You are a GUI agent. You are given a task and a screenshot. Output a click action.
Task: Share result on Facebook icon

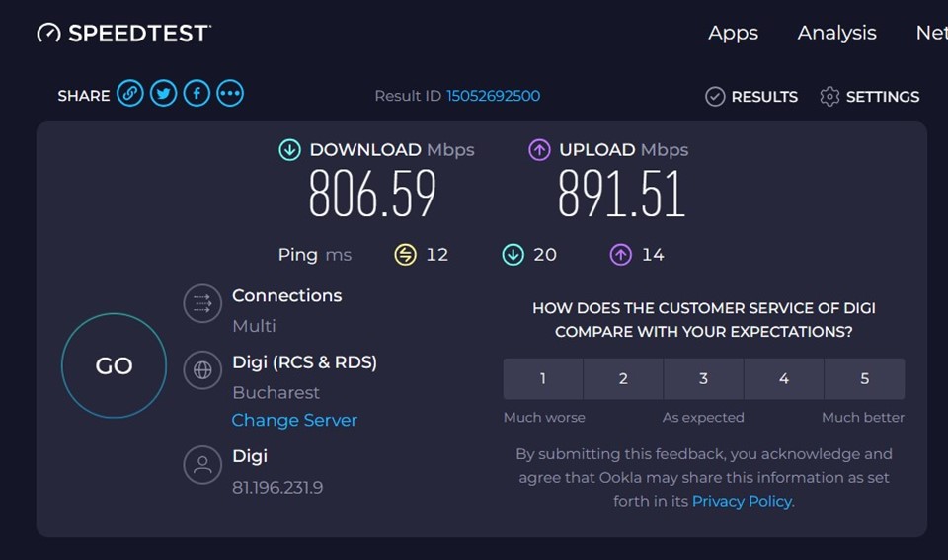197,94
